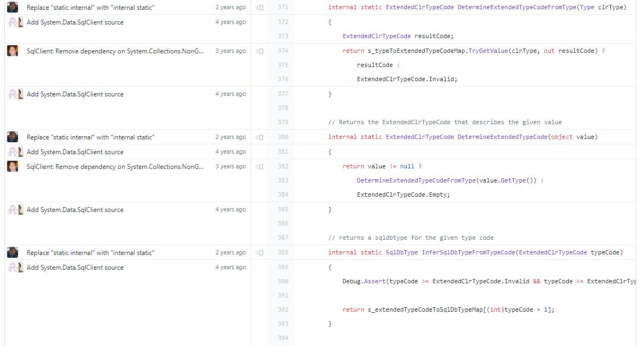
Task: Open 'SqlClient: Remove dependency' commit for line 374
Action: pos(115,51)
